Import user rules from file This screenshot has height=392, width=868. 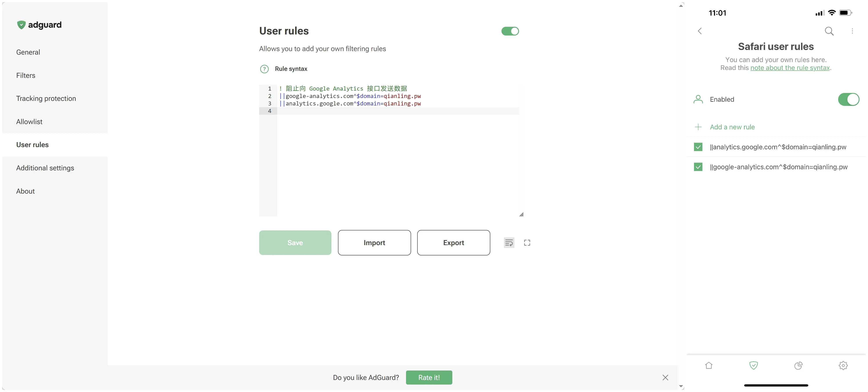pyautogui.click(x=374, y=243)
